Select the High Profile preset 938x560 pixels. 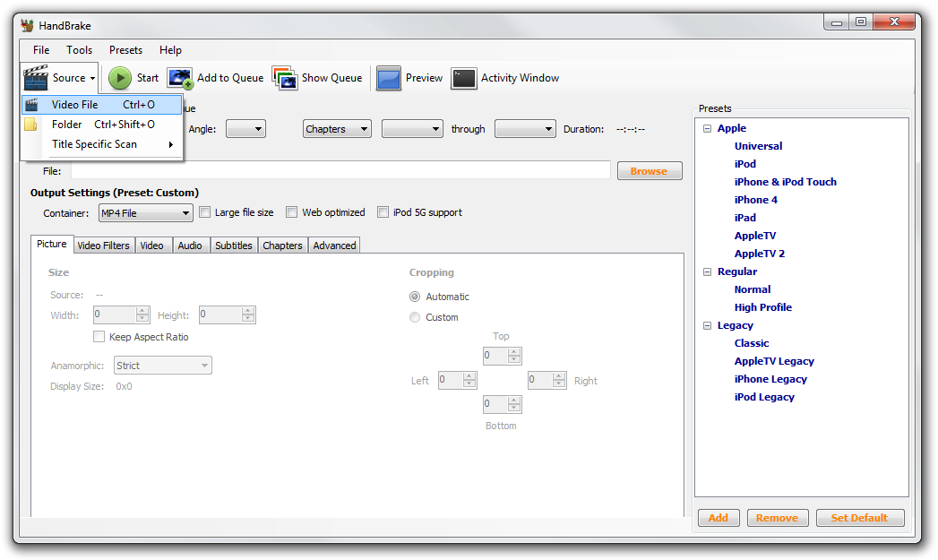pos(762,307)
